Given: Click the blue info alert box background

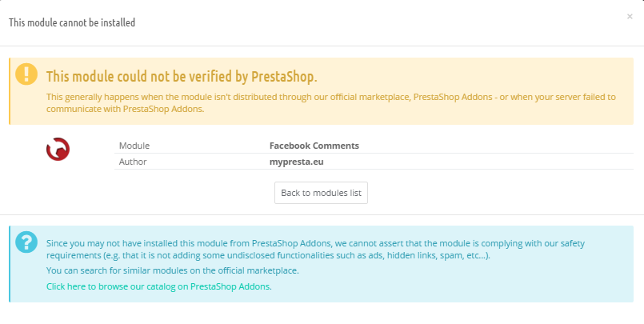Looking at the screenshot, I should 321,264.
